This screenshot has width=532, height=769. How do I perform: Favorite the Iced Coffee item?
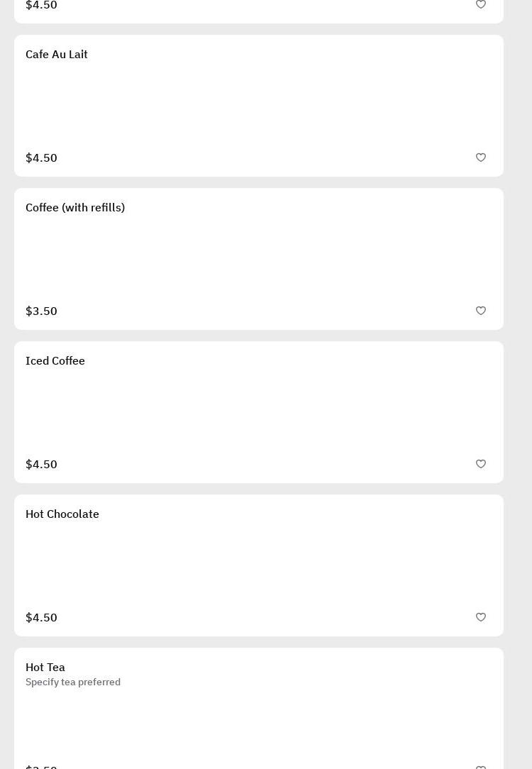481,464
